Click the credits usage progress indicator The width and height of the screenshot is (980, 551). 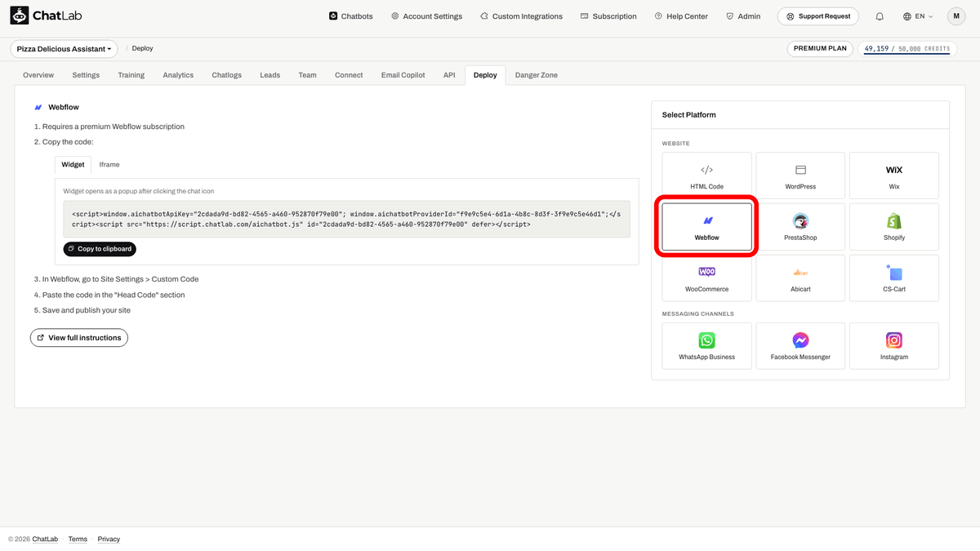pyautogui.click(x=907, y=49)
